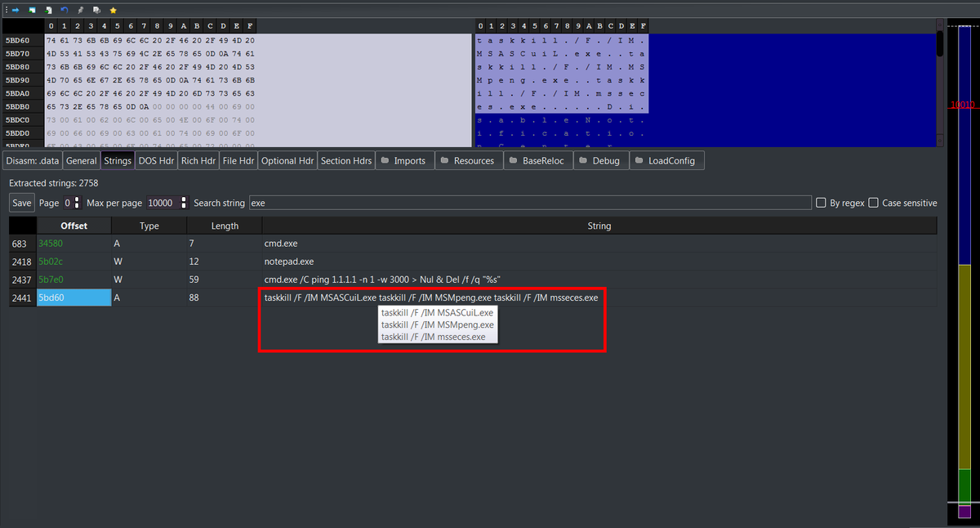This screenshot has width=980, height=528.
Task: Click the purple section in the map bar
Action: pyautogui.click(x=964, y=512)
